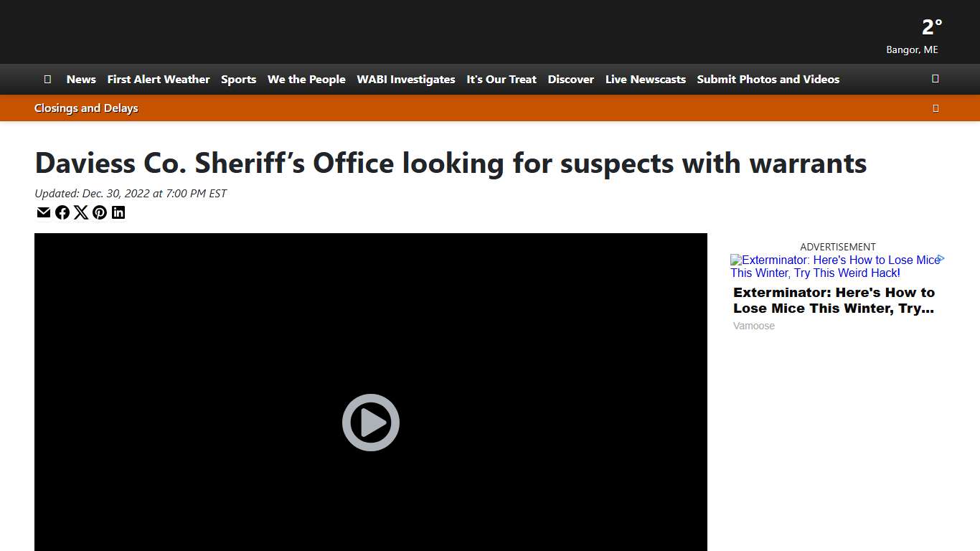Open the hamburger navigation menu
This screenshot has width=980, height=551.
tap(47, 79)
